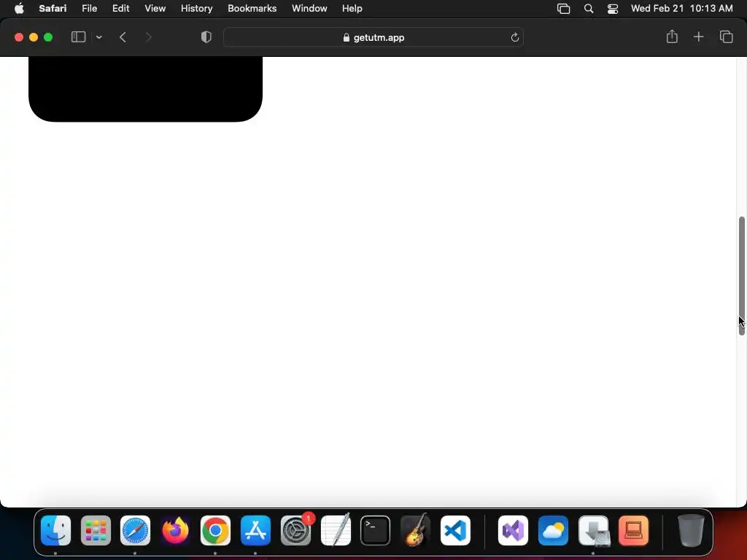Launch Google Chrome from the Dock
The width and height of the screenshot is (747, 560).
tap(215, 530)
